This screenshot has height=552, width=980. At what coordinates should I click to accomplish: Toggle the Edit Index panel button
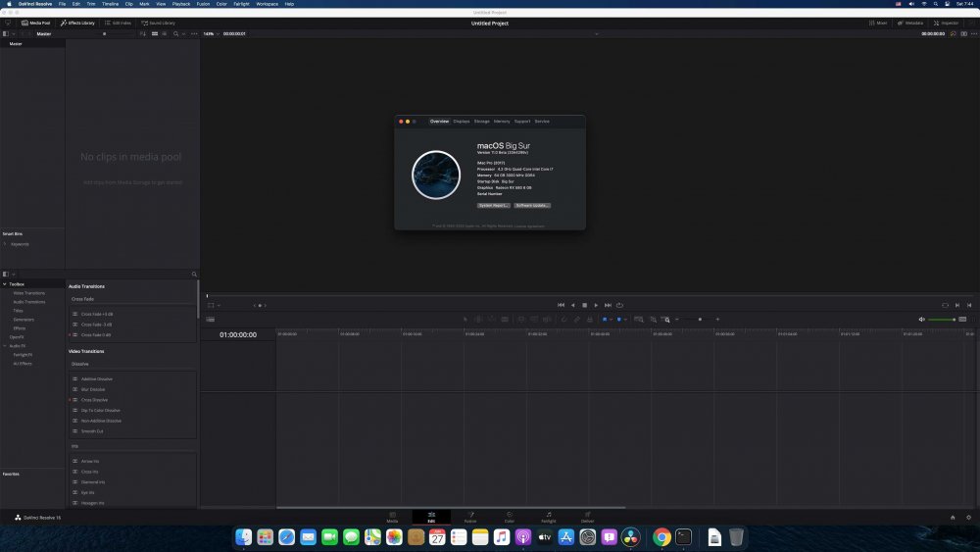119,23
